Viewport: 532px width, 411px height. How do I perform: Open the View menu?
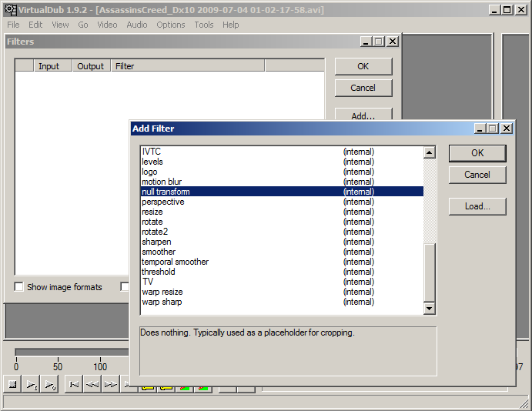pyautogui.click(x=60, y=25)
